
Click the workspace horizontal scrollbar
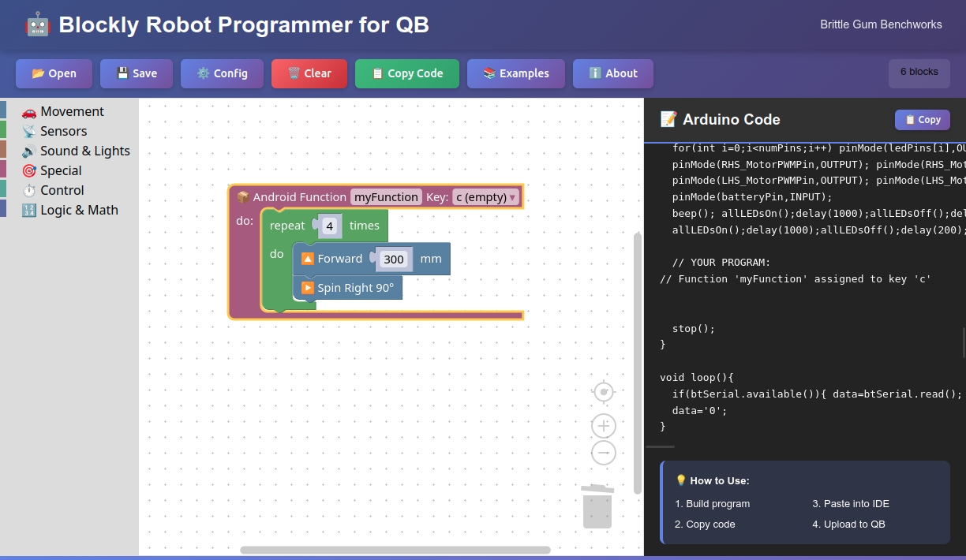point(395,550)
